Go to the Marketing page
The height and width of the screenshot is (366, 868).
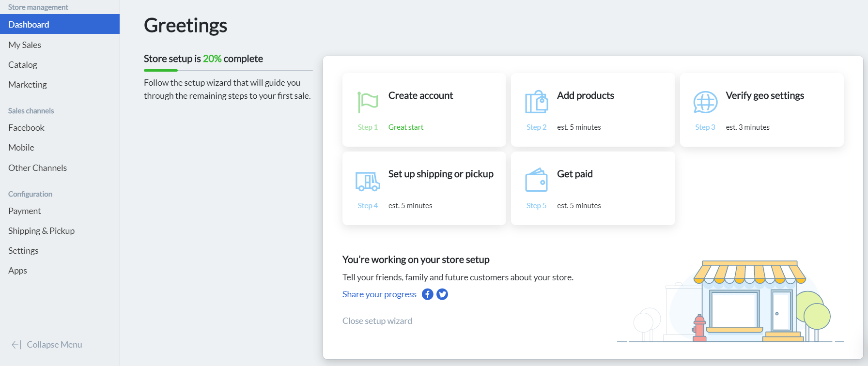click(x=28, y=85)
